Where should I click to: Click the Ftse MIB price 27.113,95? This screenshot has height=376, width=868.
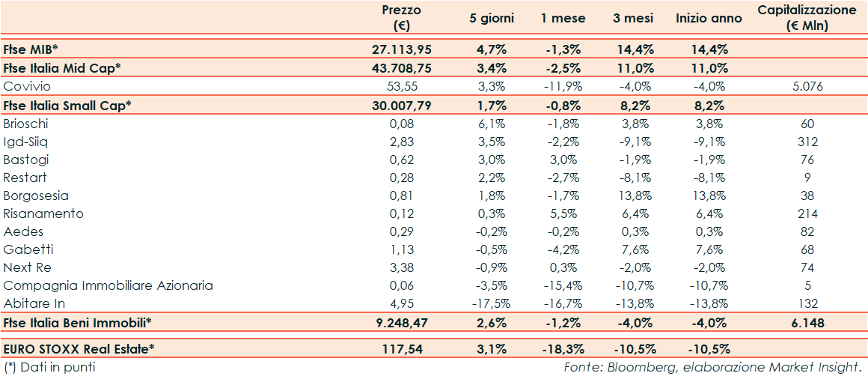click(401, 49)
